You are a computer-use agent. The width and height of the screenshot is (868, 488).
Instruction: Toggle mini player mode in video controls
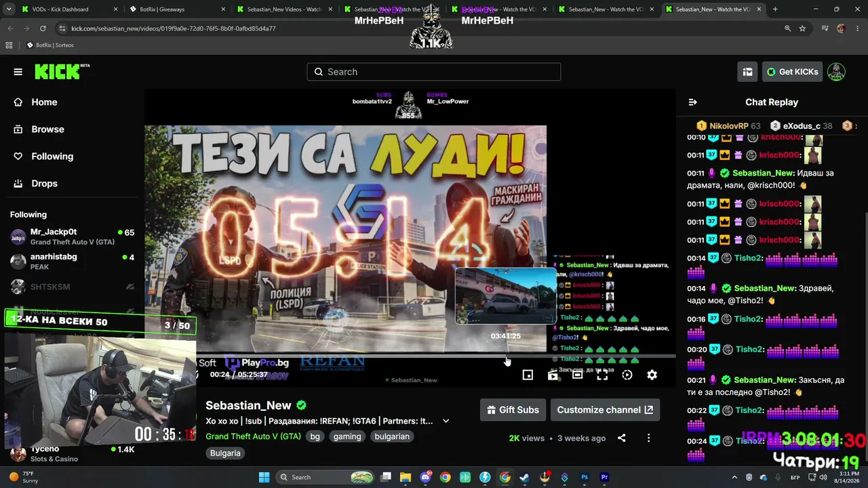[x=528, y=375]
